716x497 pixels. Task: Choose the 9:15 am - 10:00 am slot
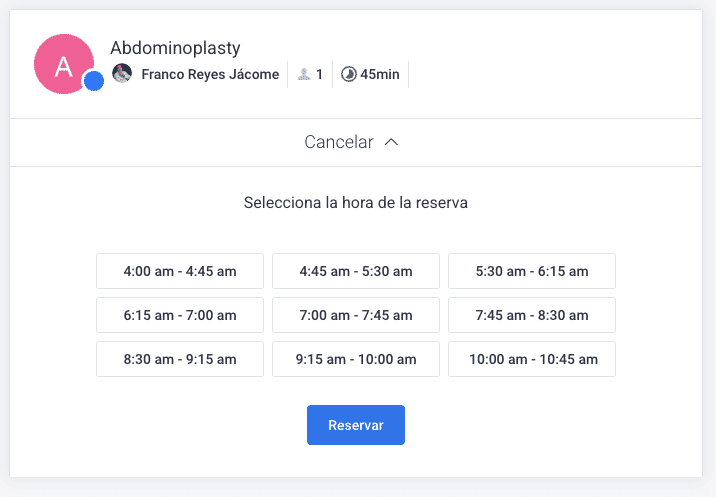coord(356,359)
